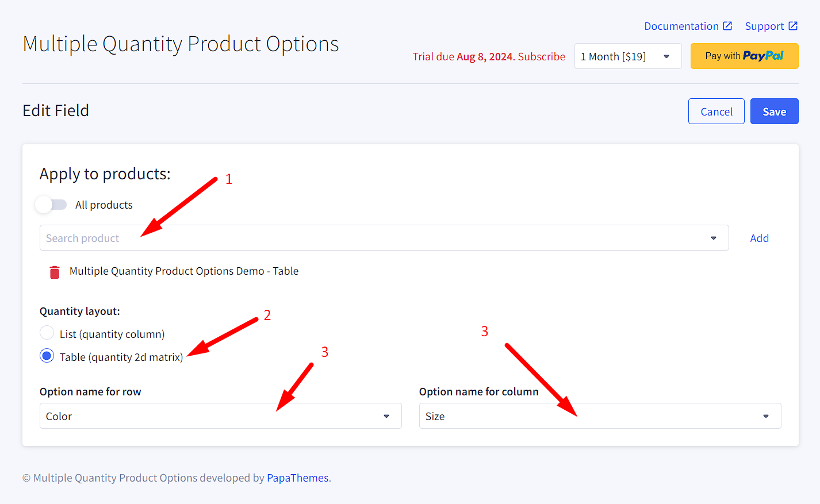This screenshot has width=820, height=504.
Task: Click the Documentation external link icon
Action: click(x=727, y=26)
